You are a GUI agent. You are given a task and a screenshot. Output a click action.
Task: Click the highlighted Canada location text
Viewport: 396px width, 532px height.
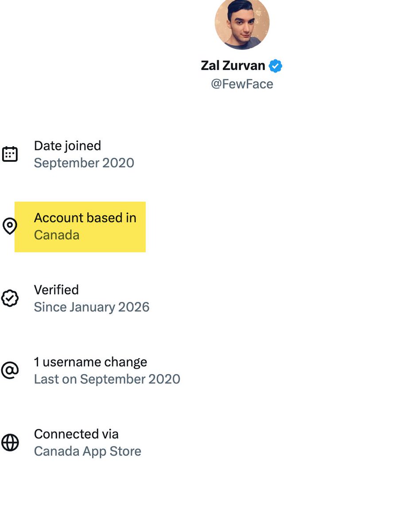[57, 235]
